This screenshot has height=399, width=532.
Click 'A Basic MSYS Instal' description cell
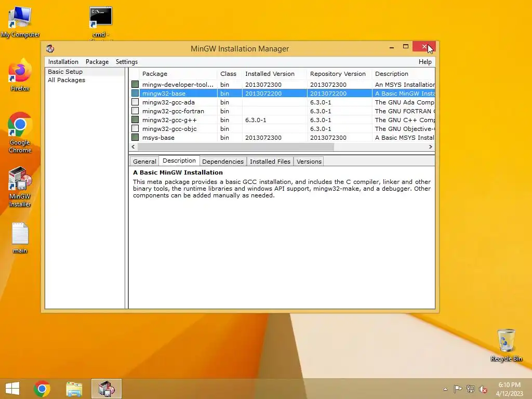[404, 137]
